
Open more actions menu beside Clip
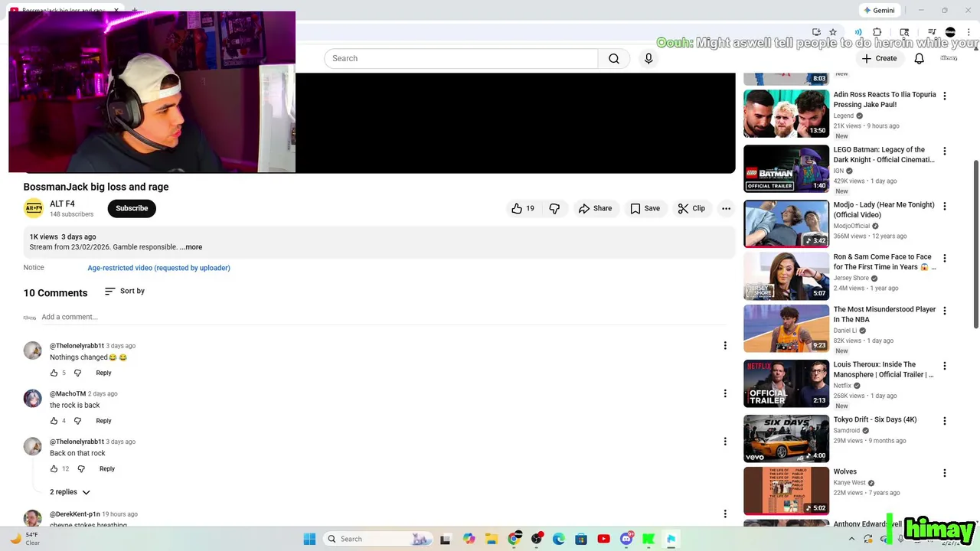click(726, 208)
